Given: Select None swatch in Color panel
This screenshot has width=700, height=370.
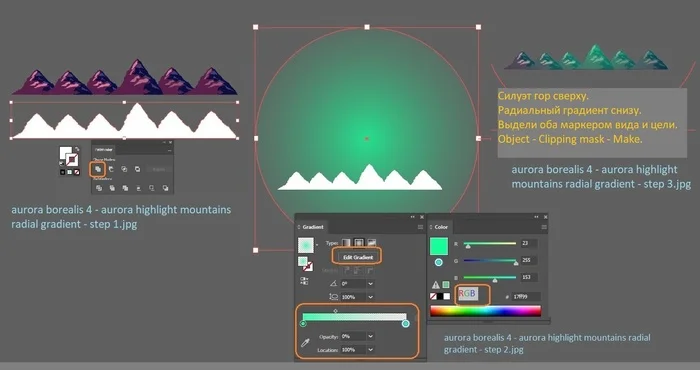Looking at the screenshot, I should 433,296.
